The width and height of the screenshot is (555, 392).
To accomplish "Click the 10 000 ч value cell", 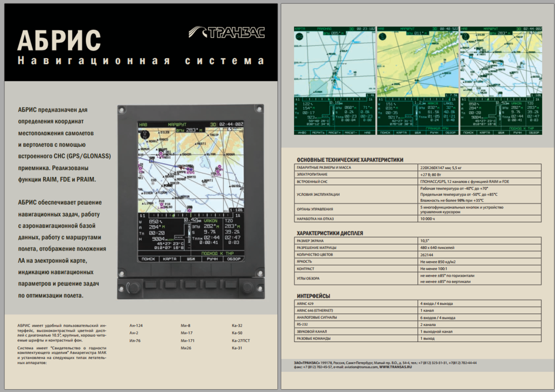I will click(480, 219).
